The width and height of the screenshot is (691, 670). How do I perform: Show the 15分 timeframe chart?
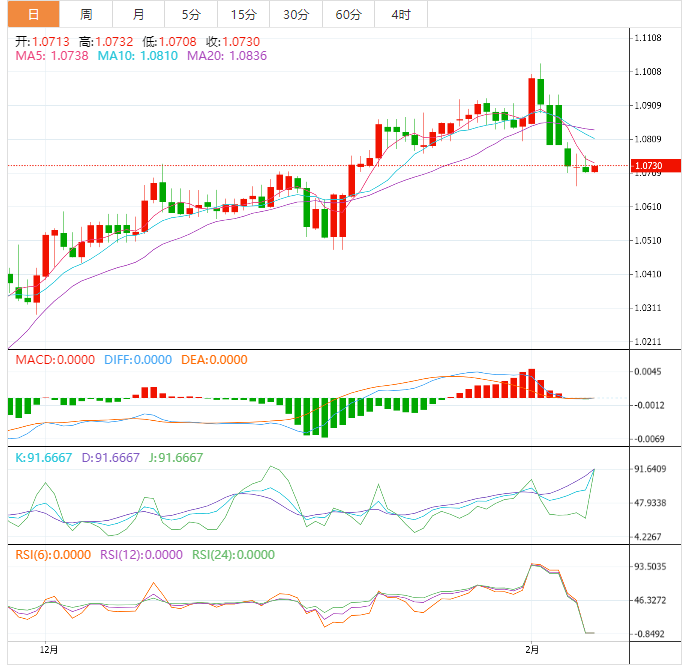[243, 14]
